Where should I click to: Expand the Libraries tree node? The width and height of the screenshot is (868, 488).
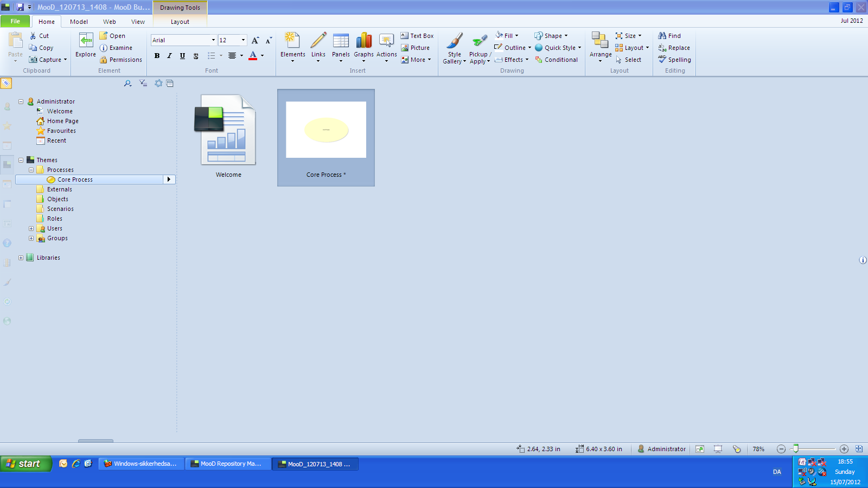click(21, 258)
